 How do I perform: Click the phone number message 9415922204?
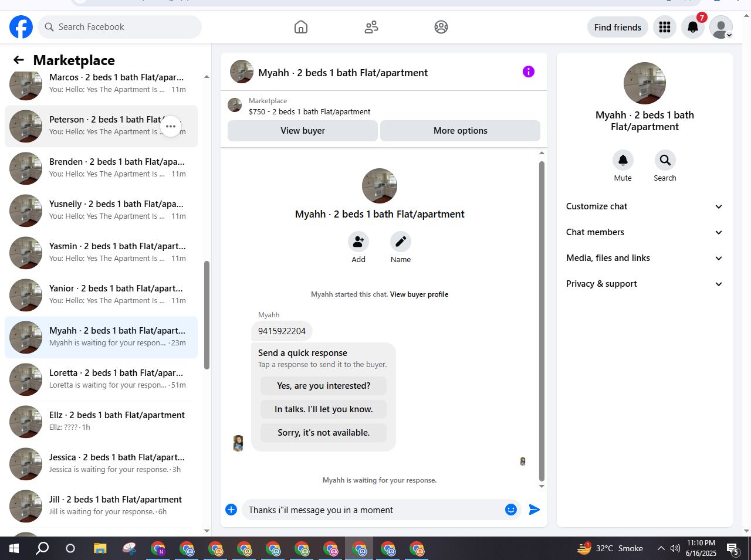[x=282, y=331]
